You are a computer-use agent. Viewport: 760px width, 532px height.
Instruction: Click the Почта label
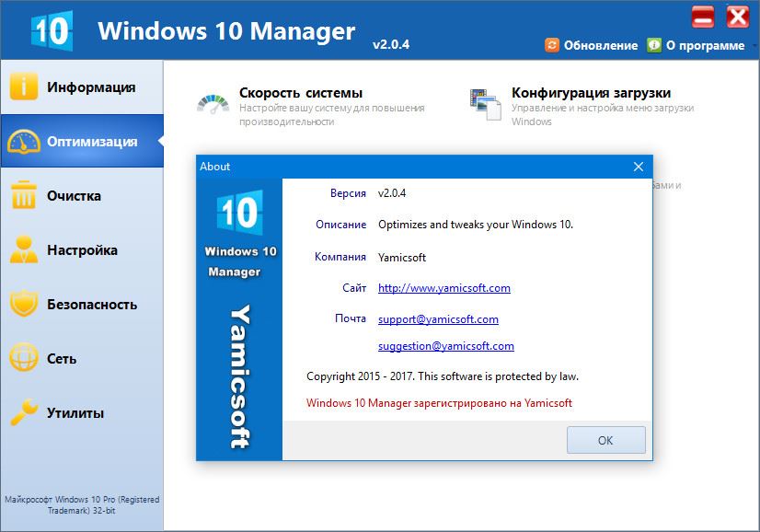point(351,318)
